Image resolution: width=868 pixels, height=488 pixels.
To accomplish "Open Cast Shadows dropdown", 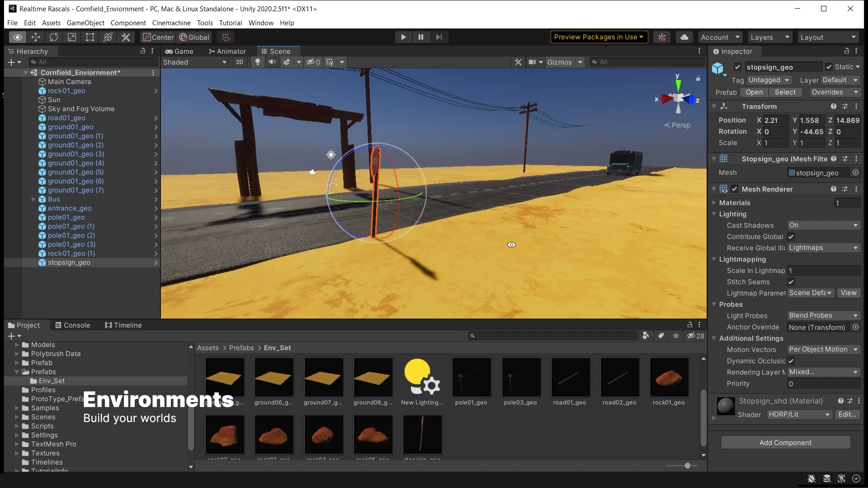I will pyautogui.click(x=823, y=225).
